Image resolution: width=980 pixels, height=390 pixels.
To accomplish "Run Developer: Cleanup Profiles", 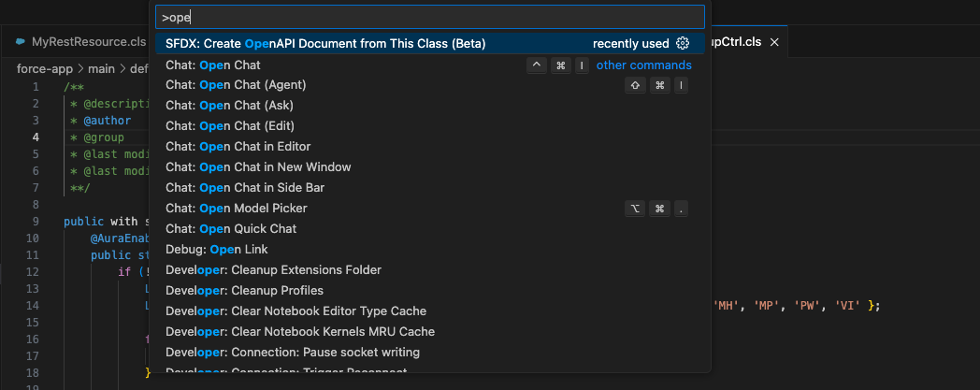I will click(430, 291).
